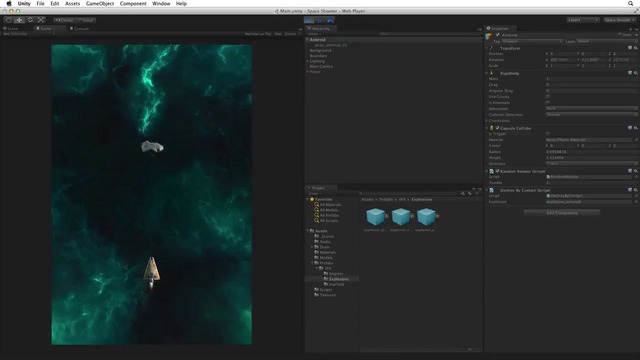
Task: Click All Materials in Favorites
Action: [331, 204]
